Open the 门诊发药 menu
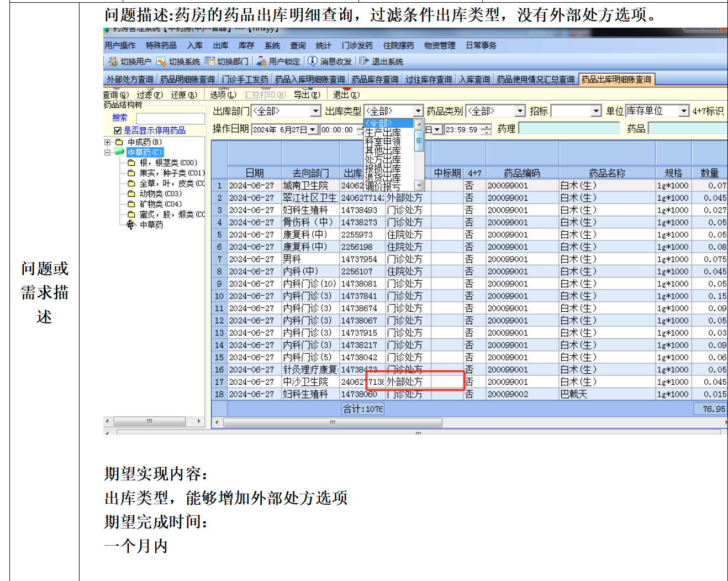Viewport: 728px width, 581px height. [357, 45]
